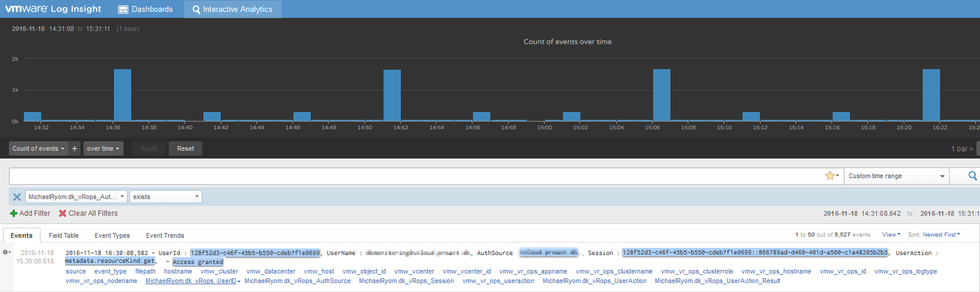This screenshot has height=292, width=980.
Task: Click the vmw_host field link
Action: [319, 272]
